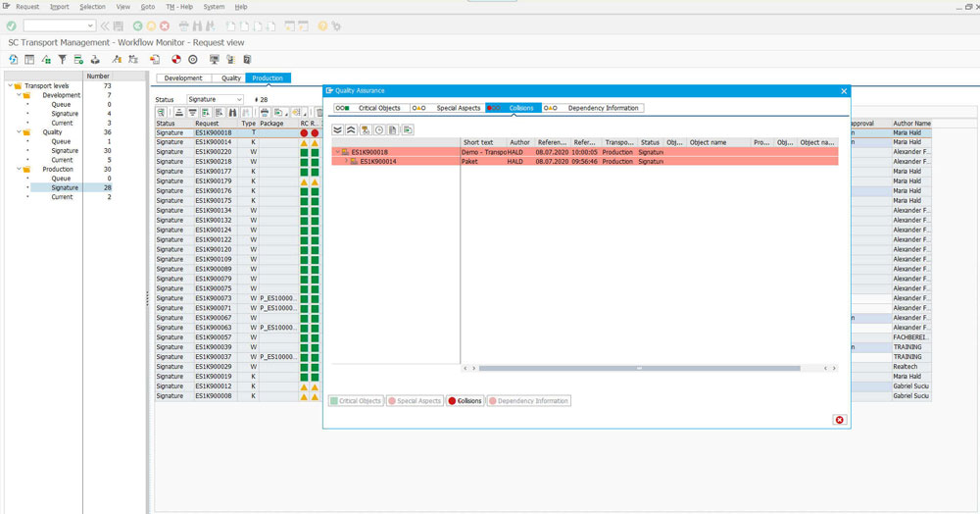Switch to the Quality tab

pos(230,78)
